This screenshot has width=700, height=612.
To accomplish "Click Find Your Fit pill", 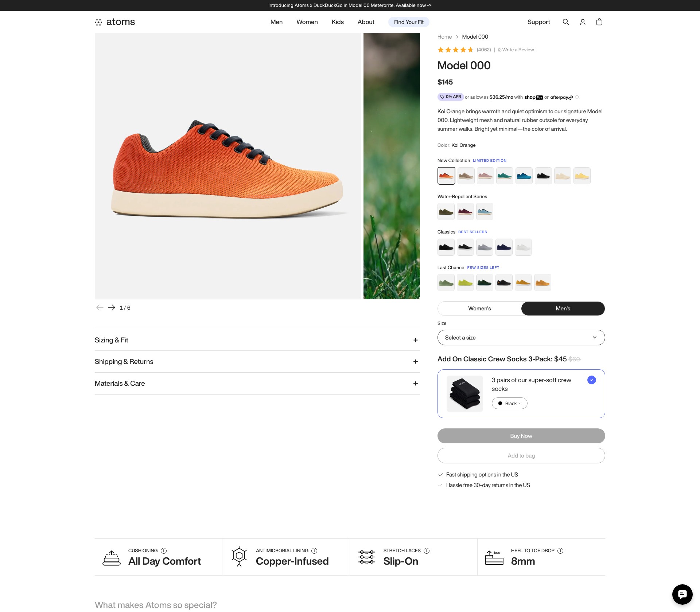I will (409, 22).
